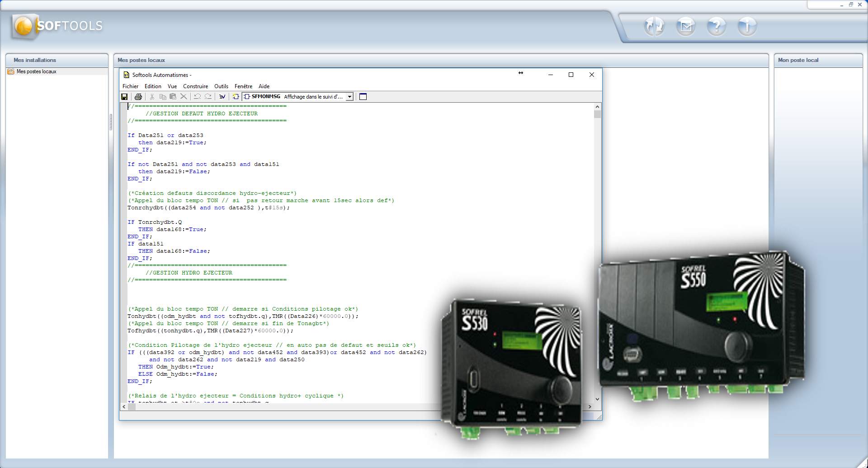Click the resize grip of Automatismes window
Screen dimensions: 868x468
(x=599, y=417)
